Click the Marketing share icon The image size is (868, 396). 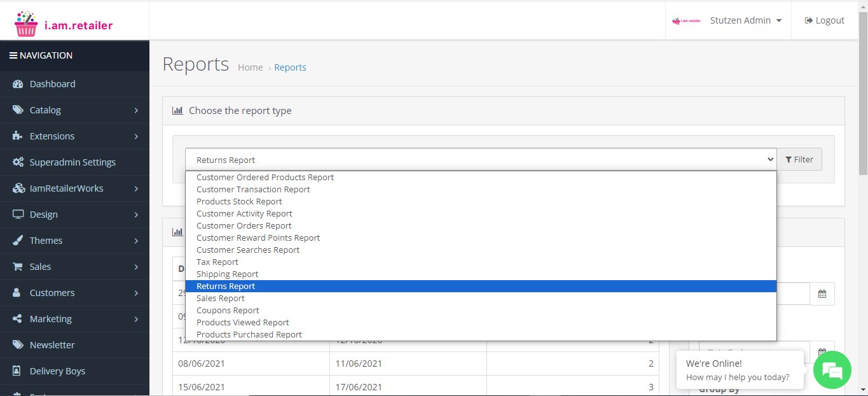(18, 319)
